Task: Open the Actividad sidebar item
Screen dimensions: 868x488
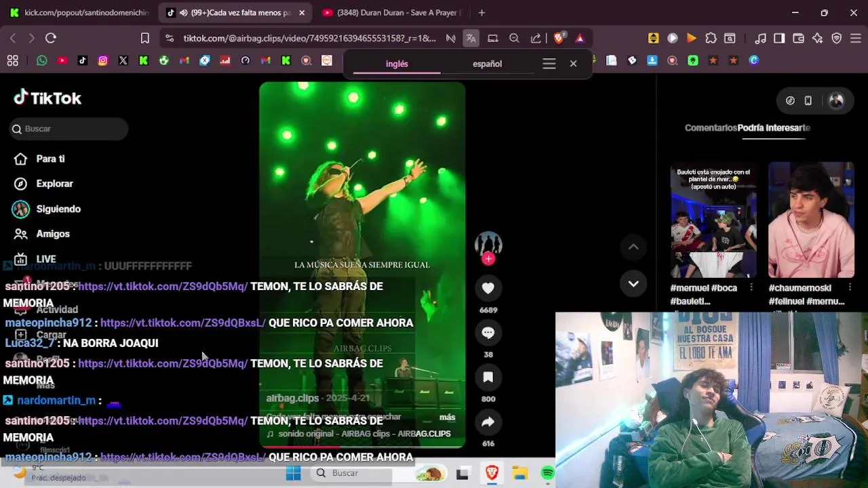Action: tap(45, 310)
